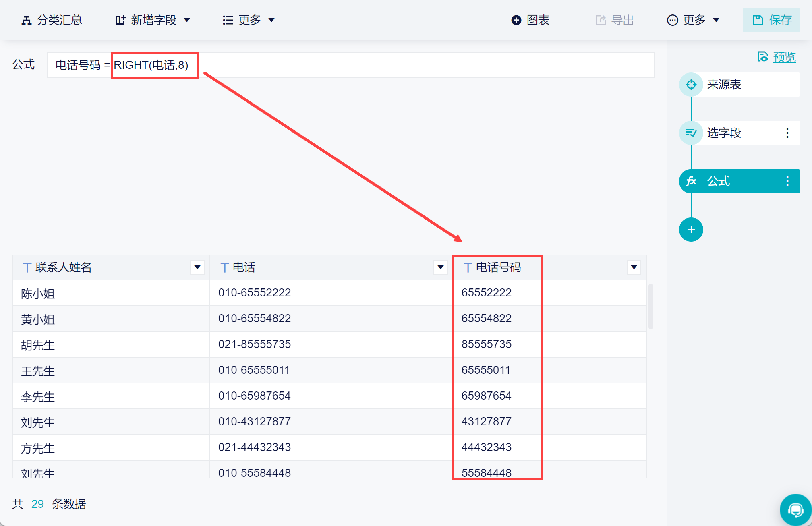Screen dimensions: 812x526
Task: Click the 导出 export icon
Action: [x=601, y=20]
